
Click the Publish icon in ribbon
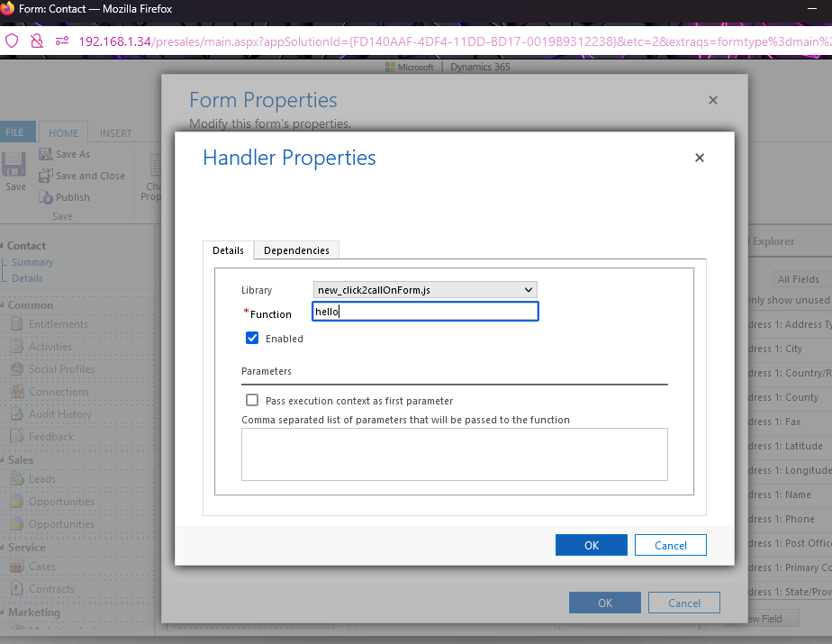47,197
